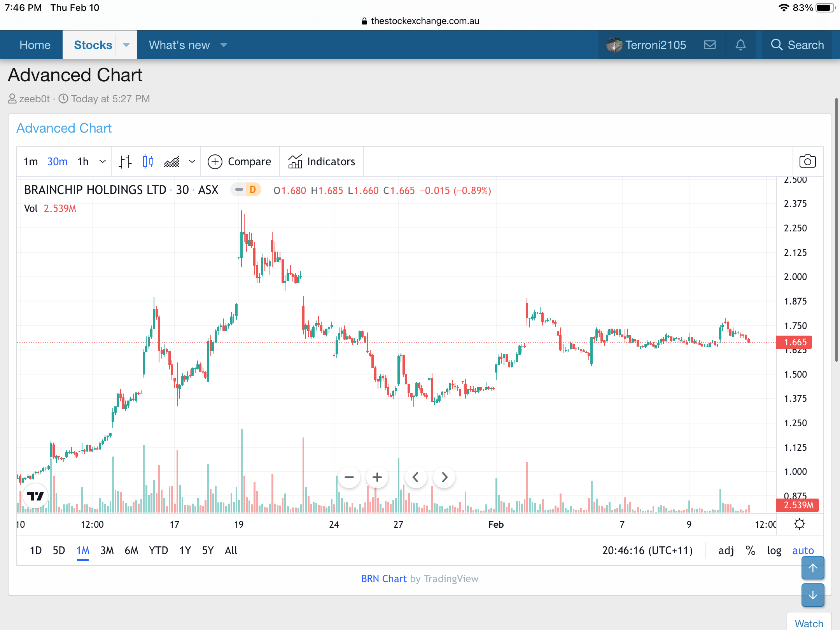Click Today at 5:27 PM timestamp
The image size is (840, 630).
point(110,99)
